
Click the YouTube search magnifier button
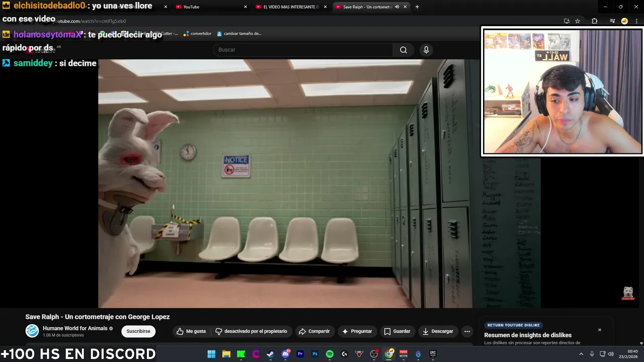(403, 50)
